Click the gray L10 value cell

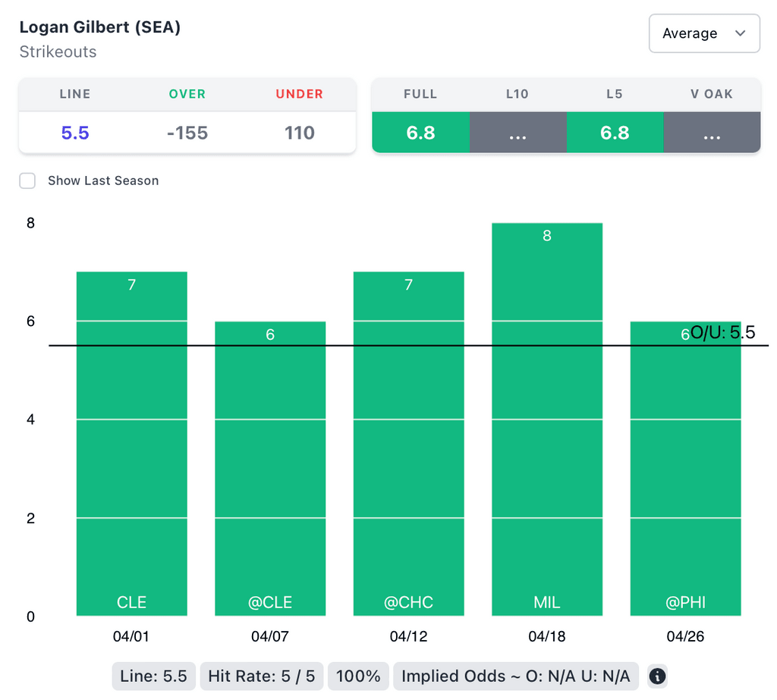tap(517, 132)
